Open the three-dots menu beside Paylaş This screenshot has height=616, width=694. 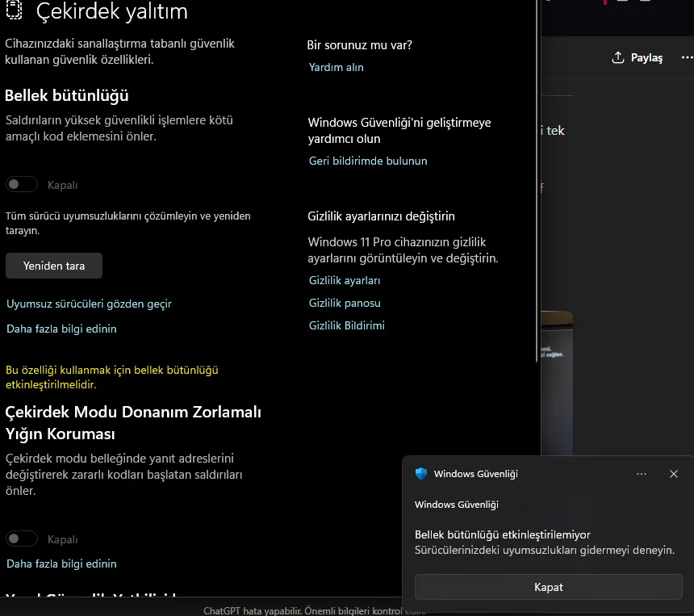coord(687,57)
